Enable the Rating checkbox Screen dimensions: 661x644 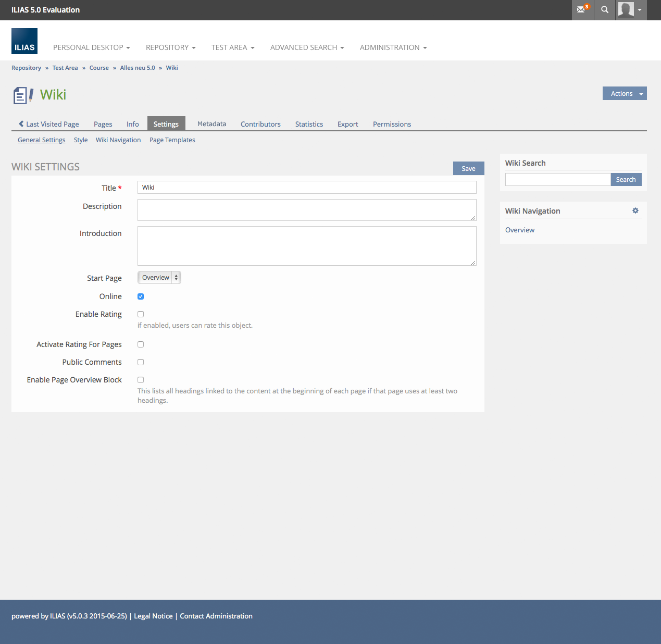tap(141, 314)
